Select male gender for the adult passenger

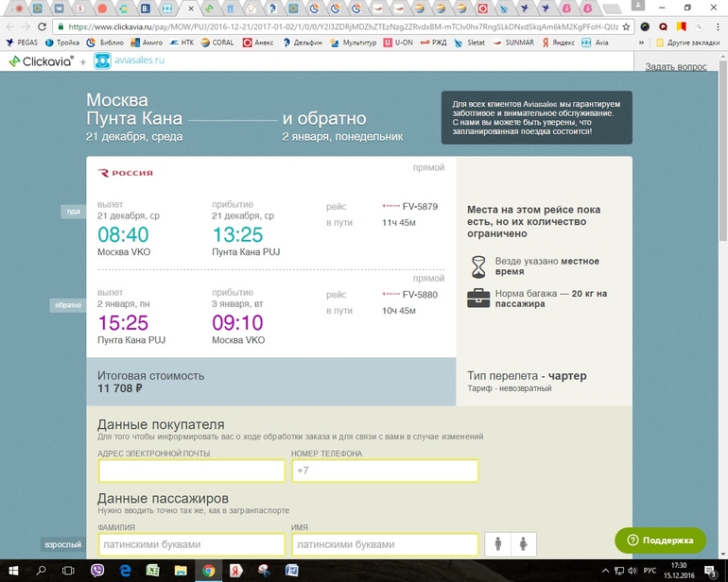pos(499,544)
